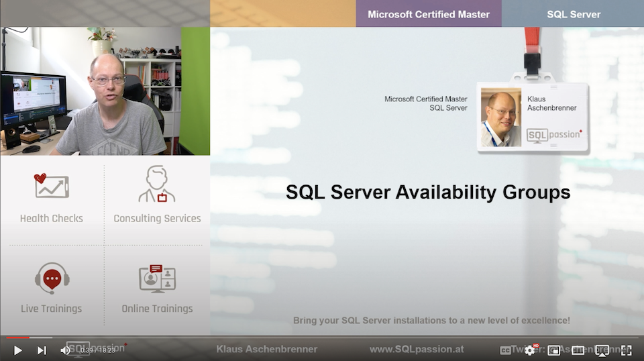Open the video settings gear
This screenshot has height=361, width=644.
coord(530,350)
